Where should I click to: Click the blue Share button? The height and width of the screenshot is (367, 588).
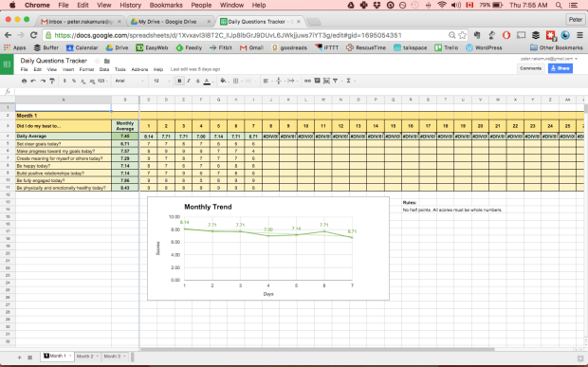pyautogui.click(x=560, y=68)
